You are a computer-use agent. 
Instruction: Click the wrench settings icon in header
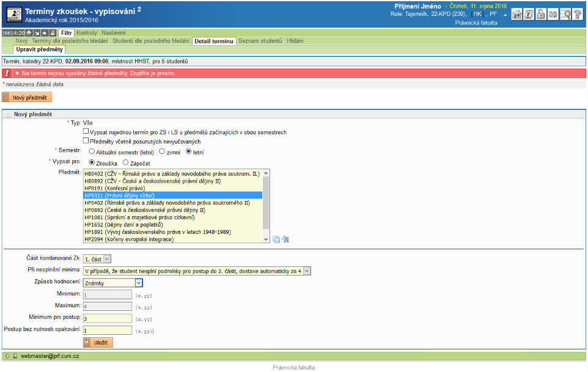click(x=529, y=15)
